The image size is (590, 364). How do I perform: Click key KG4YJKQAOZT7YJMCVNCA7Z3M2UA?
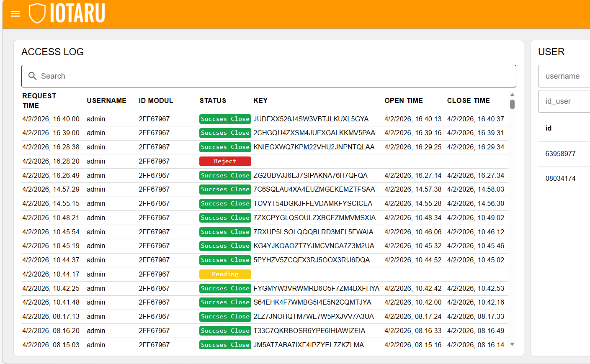point(314,246)
